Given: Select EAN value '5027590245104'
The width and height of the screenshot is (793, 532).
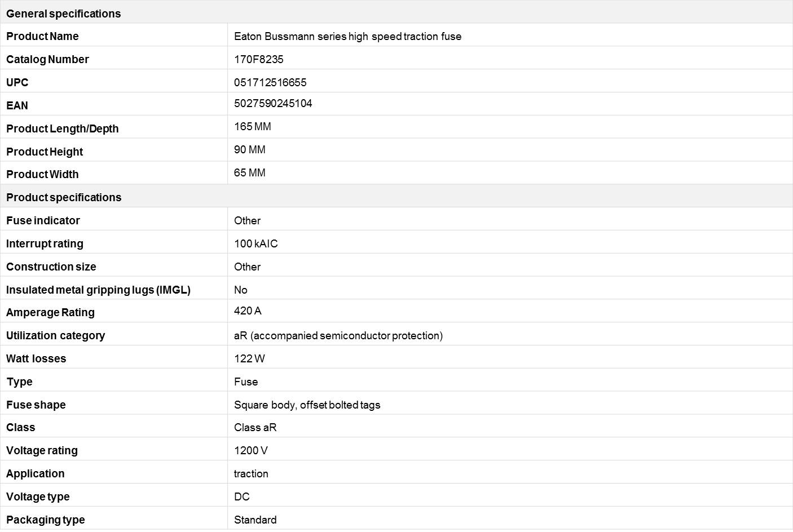Looking at the screenshot, I should point(273,103).
